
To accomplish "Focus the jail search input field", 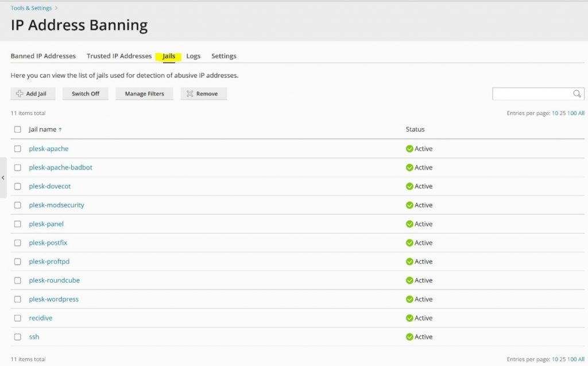I will click(x=532, y=94).
